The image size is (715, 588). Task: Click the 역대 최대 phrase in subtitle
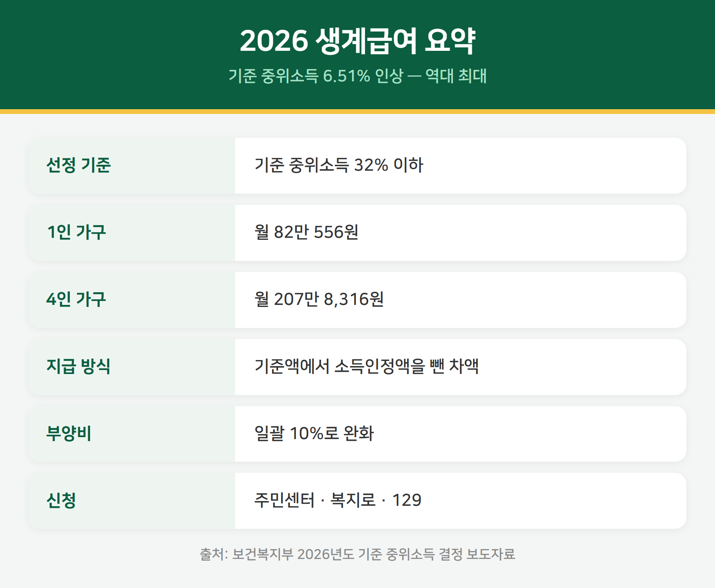tap(456, 75)
